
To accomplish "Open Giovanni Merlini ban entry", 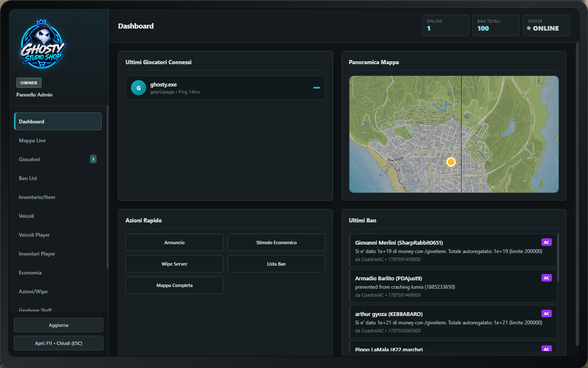I will click(453, 251).
